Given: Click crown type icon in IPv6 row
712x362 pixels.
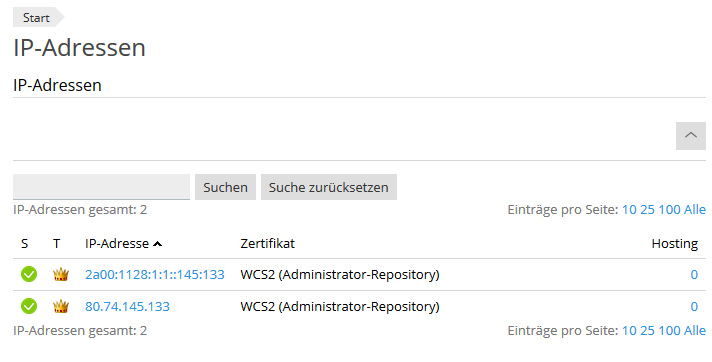Looking at the screenshot, I should coord(61,274).
